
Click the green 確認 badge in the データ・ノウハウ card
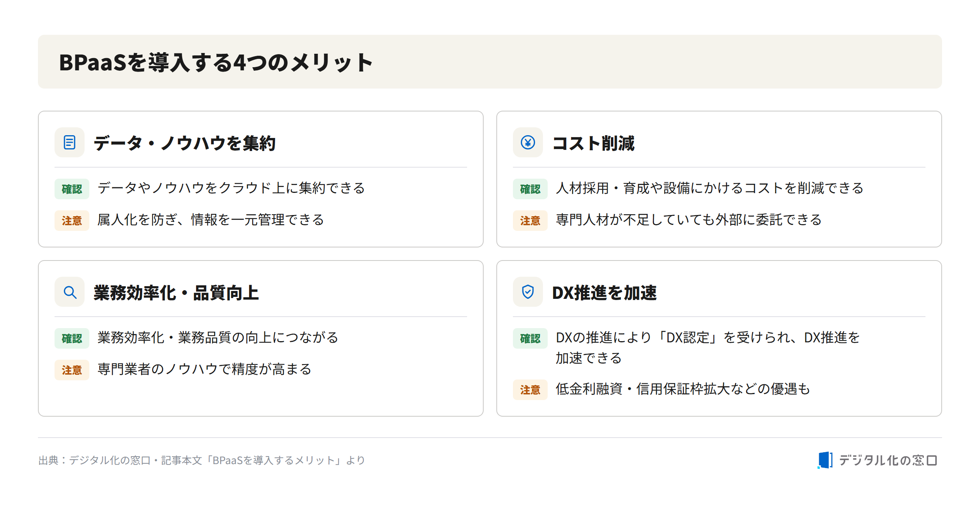(x=72, y=189)
